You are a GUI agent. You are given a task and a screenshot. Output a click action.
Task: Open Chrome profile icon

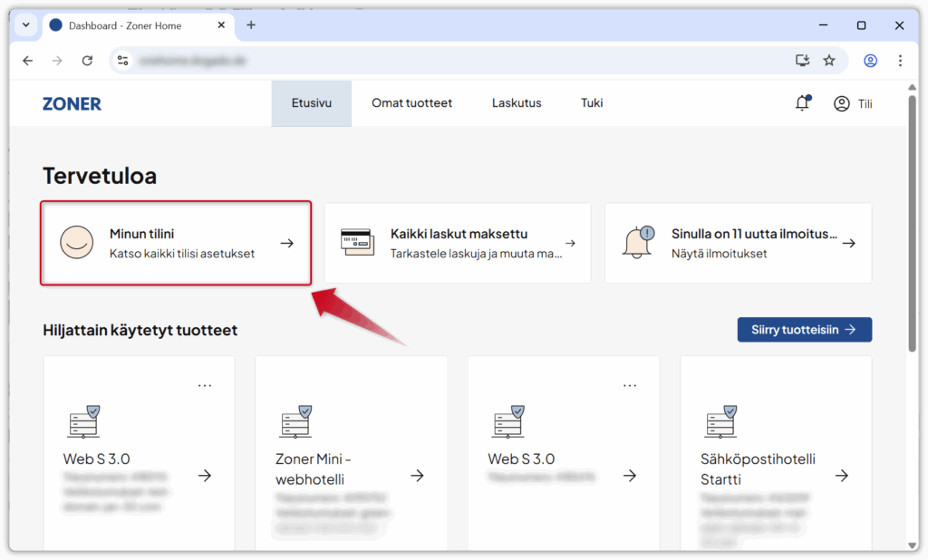click(x=870, y=61)
